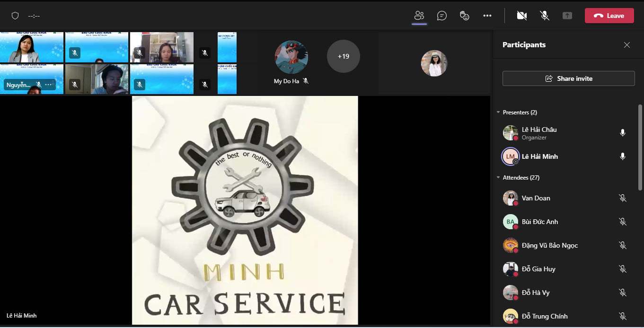Leave the meeting
The width and height of the screenshot is (644, 328).
609,16
